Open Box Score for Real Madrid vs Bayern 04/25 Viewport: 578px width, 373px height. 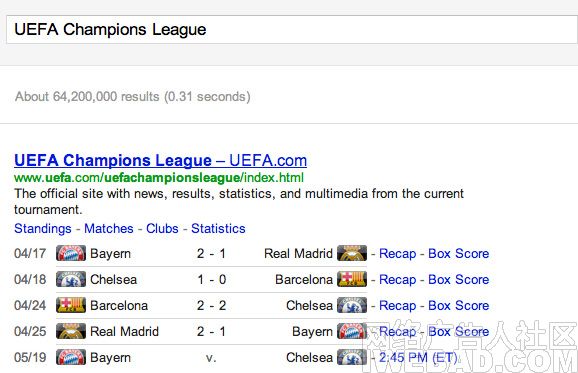click(x=459, y=331)
